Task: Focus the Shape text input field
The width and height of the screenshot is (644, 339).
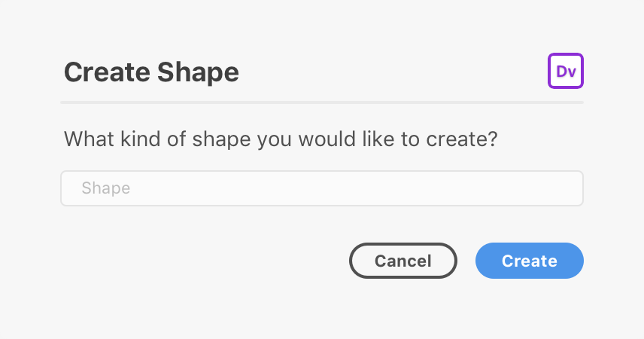Action: click(x=322, y=188)
